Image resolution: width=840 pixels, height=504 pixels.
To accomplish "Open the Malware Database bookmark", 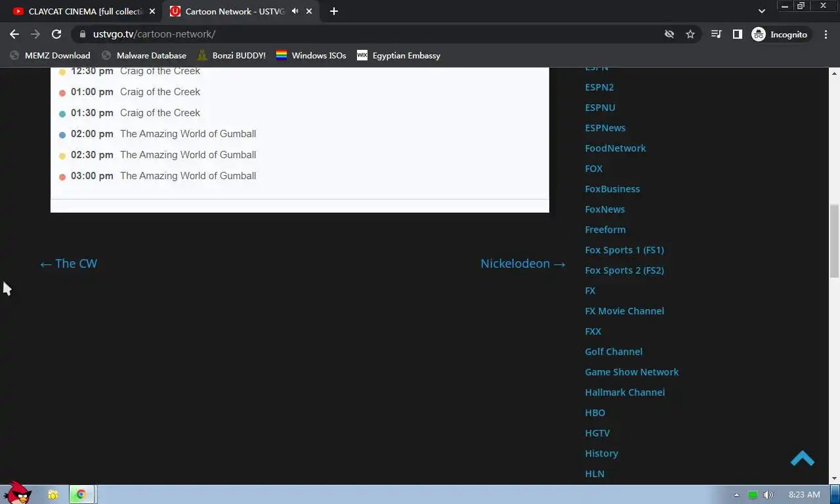I will 144,55.
